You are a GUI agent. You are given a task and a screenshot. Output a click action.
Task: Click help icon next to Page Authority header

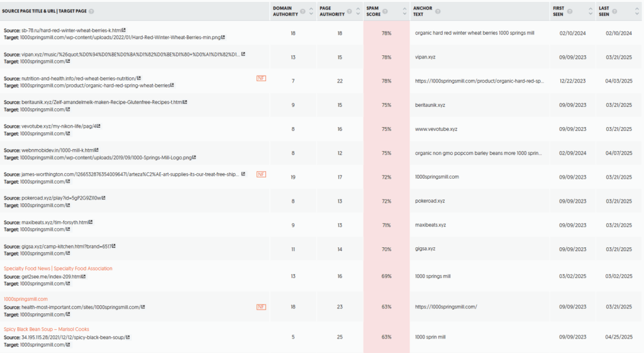click(349, 11)
